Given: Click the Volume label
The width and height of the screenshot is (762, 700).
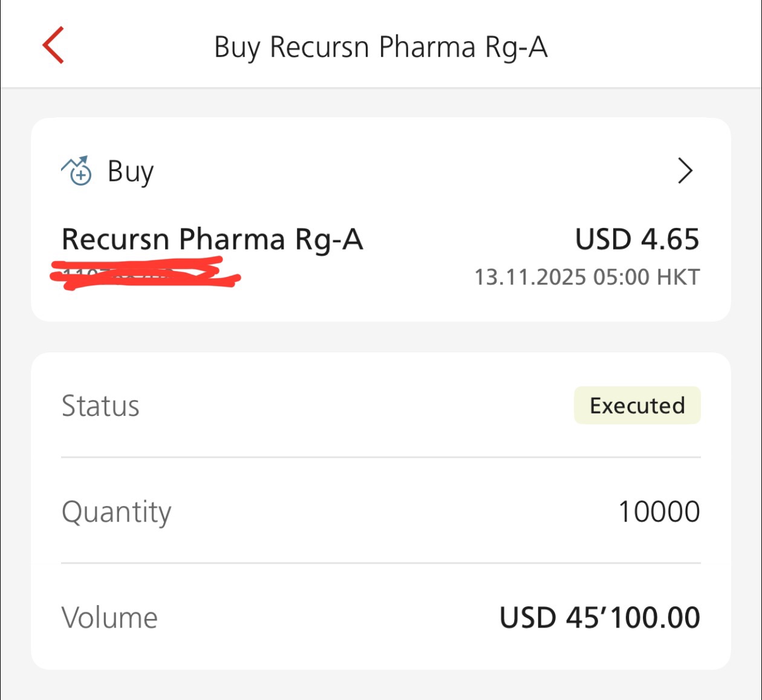Looking at the screenshot, I should click(109, 618).
